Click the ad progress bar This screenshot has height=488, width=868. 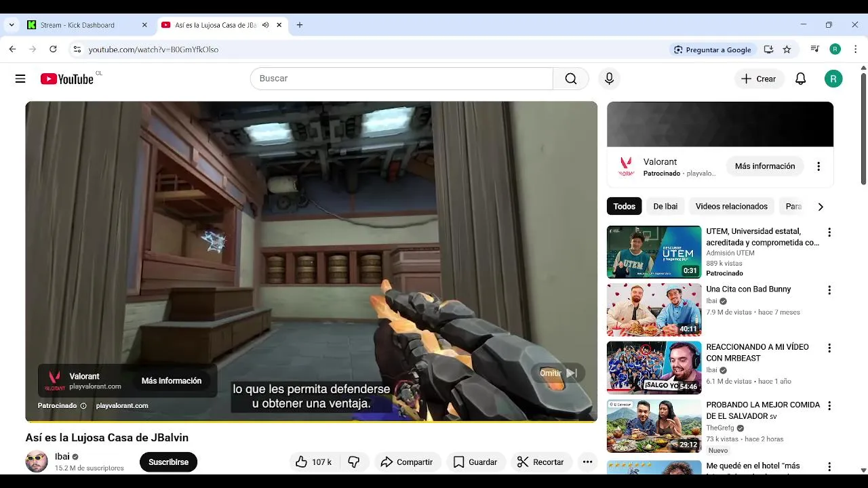pos(311,421)
